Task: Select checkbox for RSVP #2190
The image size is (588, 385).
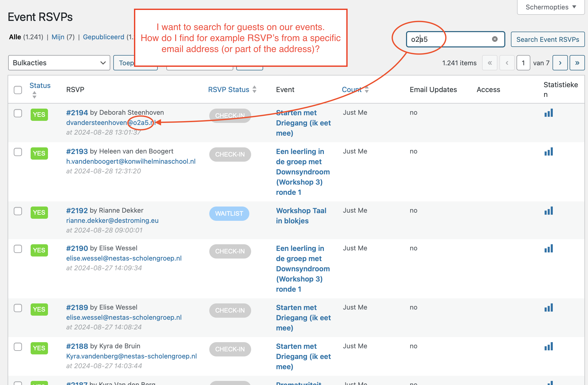Action: [18, 249]
